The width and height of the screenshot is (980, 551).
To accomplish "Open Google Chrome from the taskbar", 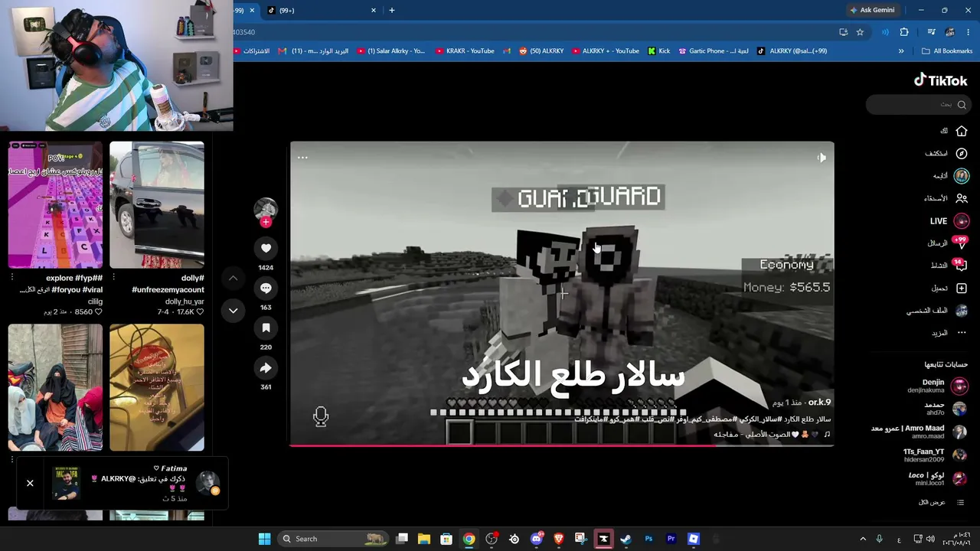I will [469, 539].
